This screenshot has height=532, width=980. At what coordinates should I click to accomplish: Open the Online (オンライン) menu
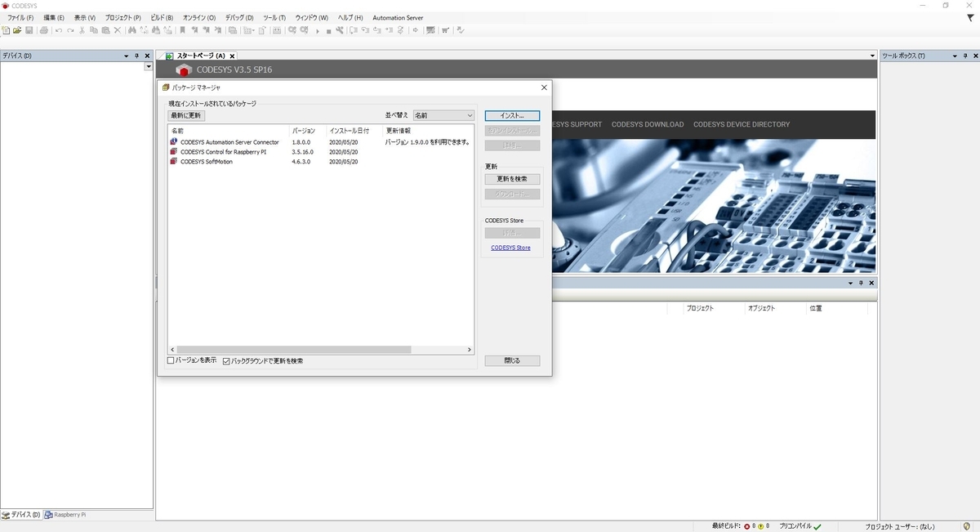coord(199,17)
